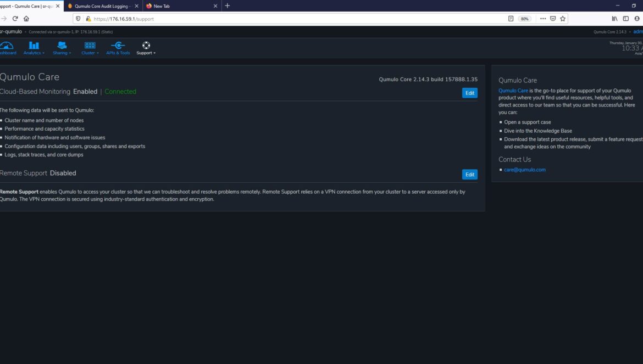Open a new browser tab
The width and height of the screenshot is (643, 364).
coord(227,5)
